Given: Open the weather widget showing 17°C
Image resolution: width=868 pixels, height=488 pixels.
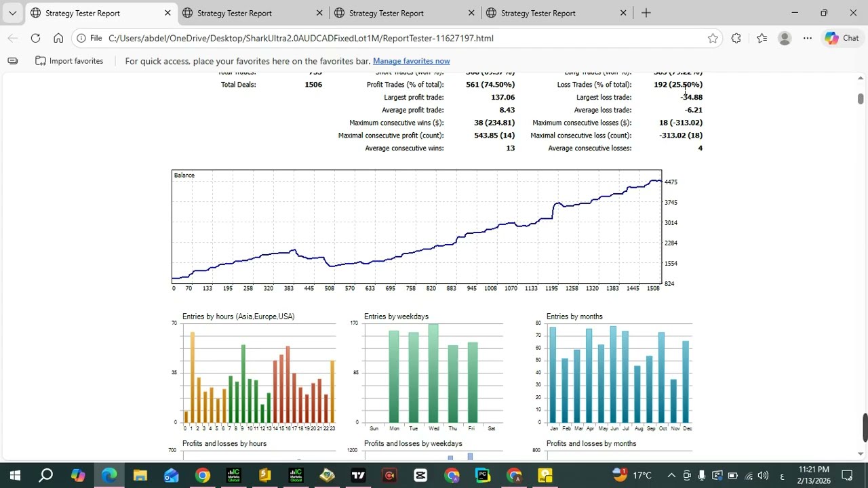Looking at the screenshot, I should coord(632,475).
